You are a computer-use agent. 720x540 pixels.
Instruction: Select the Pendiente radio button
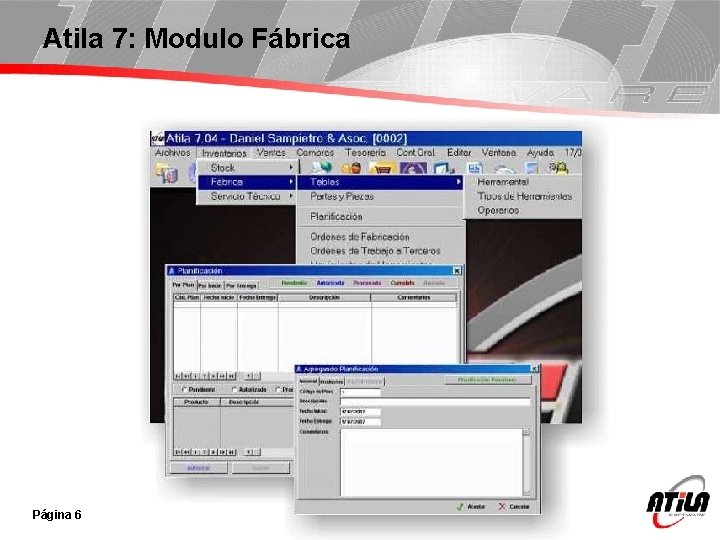coord(185,389)
